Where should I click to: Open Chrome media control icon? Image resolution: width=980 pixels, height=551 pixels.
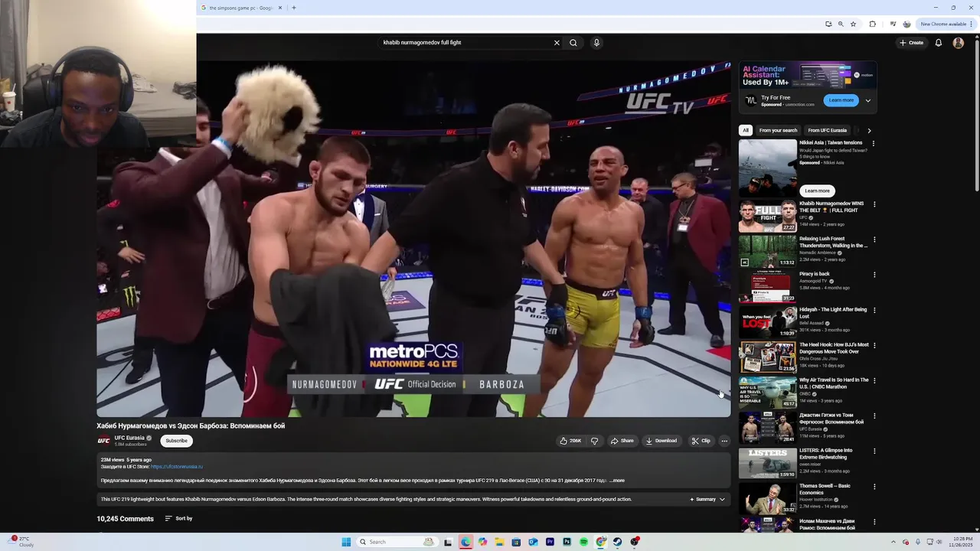893,24
